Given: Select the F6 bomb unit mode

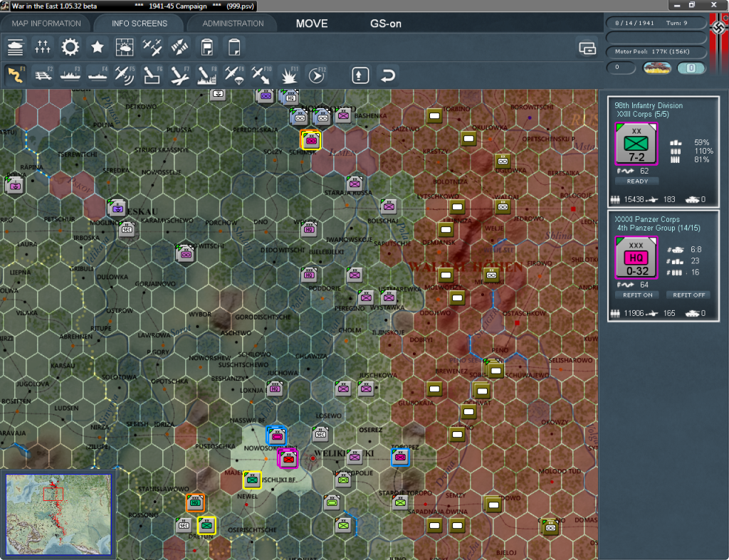Looking at the screenshot, I should (152, 75).
